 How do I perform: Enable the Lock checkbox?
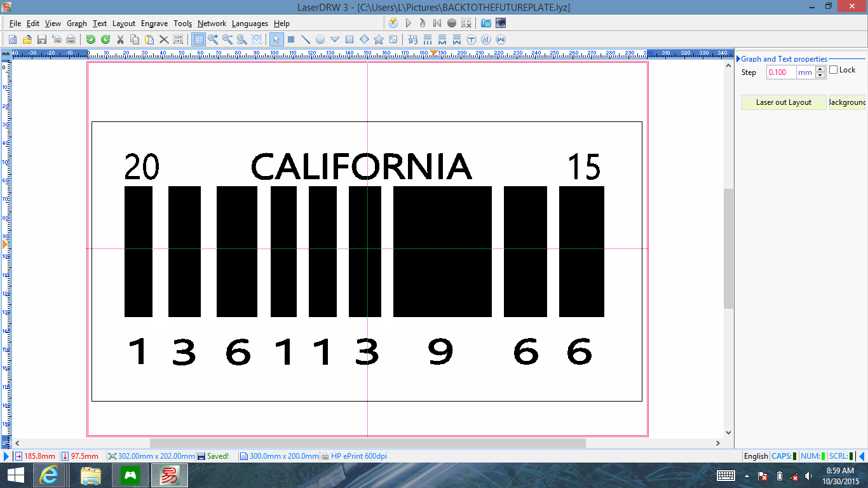coord(834,70)
